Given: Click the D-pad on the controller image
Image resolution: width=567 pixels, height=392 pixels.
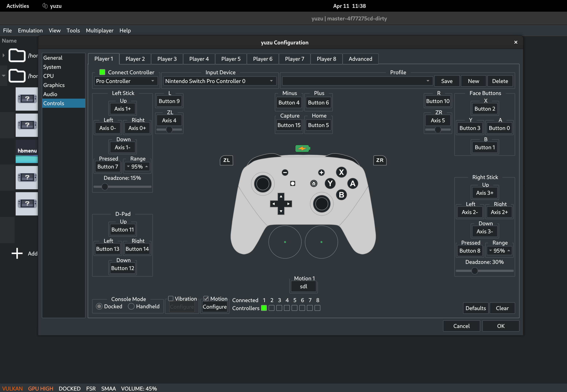Looking at the screenshot, I should [281, 204].
